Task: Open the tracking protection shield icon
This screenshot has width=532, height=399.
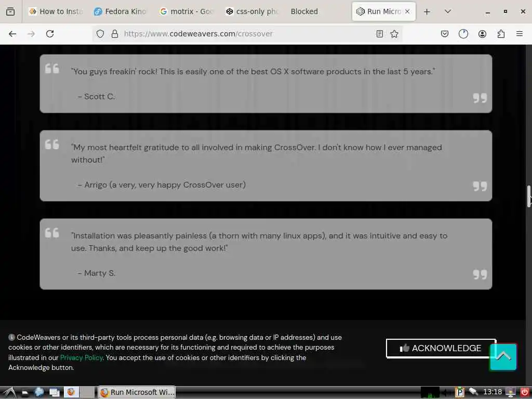Action: [x=100, y=34]
